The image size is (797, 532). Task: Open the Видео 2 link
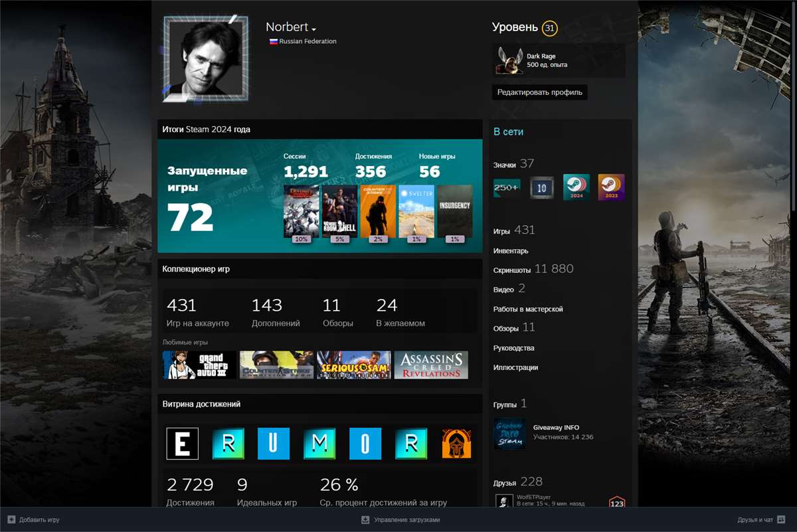click(x=509, y=289)
